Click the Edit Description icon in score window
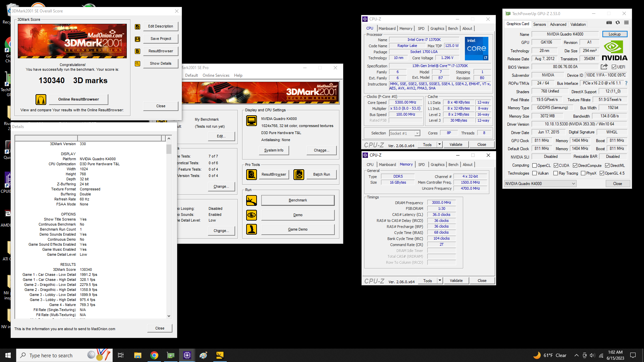644x362 pixels. 138,27
